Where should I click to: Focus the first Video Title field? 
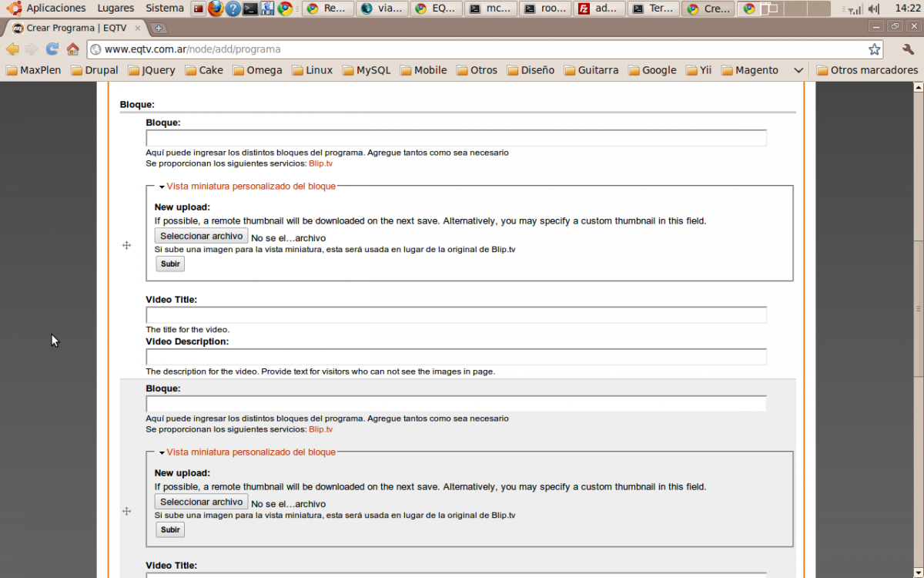[457, 315]
